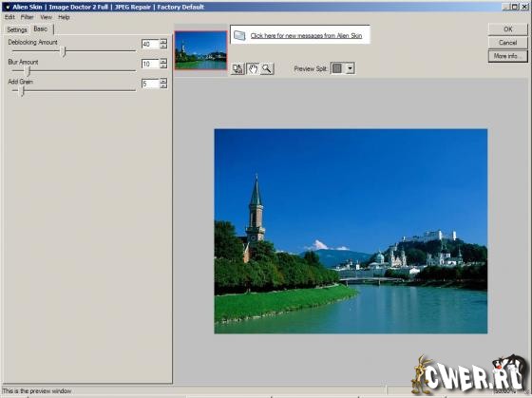The image size is (532, 398).
Task: Open the Preview Split dropdown arrow
Action: click(x=351, y=68)
